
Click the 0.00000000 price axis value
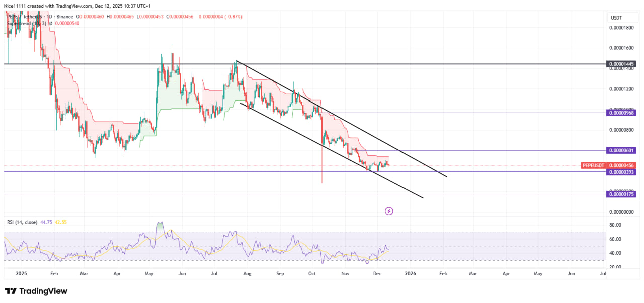(622, 212)
